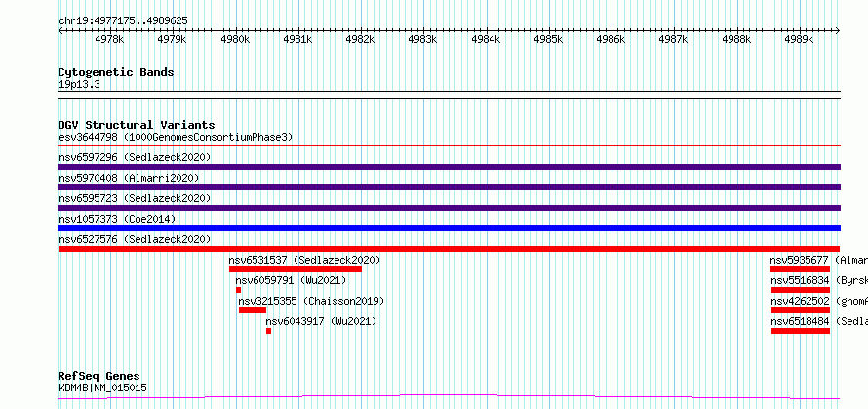Click the DGV Structural Variants track heading

coord(137,125)
